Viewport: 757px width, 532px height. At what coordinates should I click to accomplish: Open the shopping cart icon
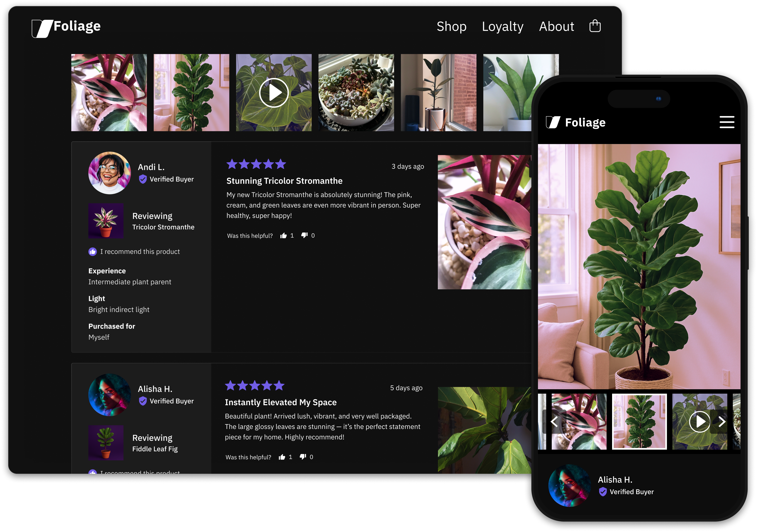point(595,26)
